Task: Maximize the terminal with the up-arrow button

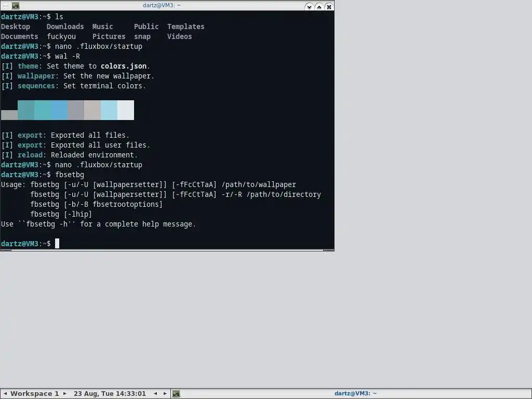Action: click(x=319, y=6)
